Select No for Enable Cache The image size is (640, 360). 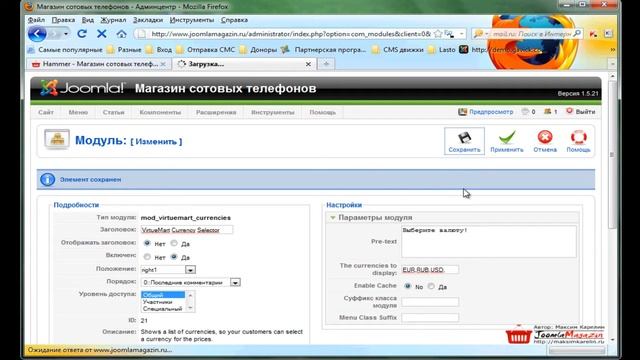(x=407, y=286)
